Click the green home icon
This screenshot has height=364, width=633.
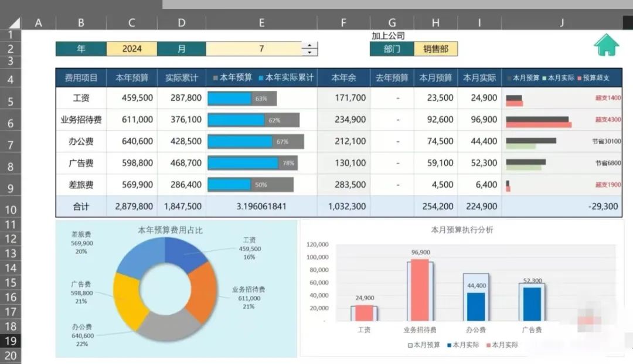pos(606,45)
